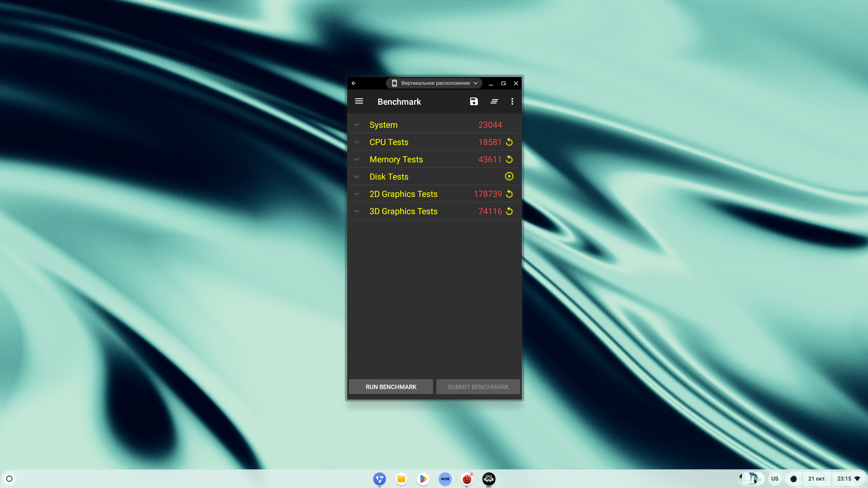This screenshot has height=488, width=868.
Task: Rerun Memory Tests with refresh icon
Action: 509,159
